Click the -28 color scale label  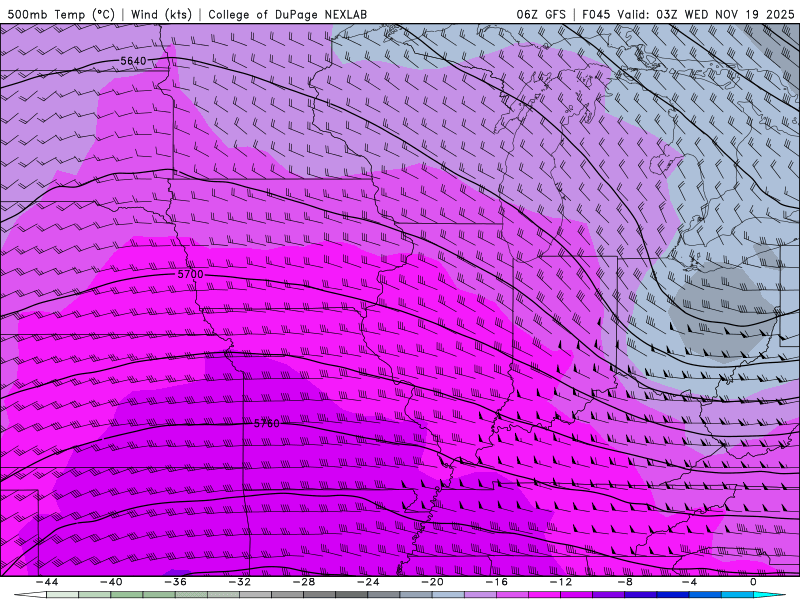click(x=304, y=582)
